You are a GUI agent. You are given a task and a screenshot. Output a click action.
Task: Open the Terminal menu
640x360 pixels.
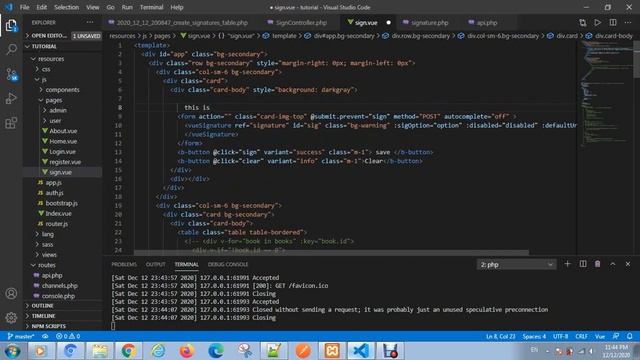click(151, 7)
